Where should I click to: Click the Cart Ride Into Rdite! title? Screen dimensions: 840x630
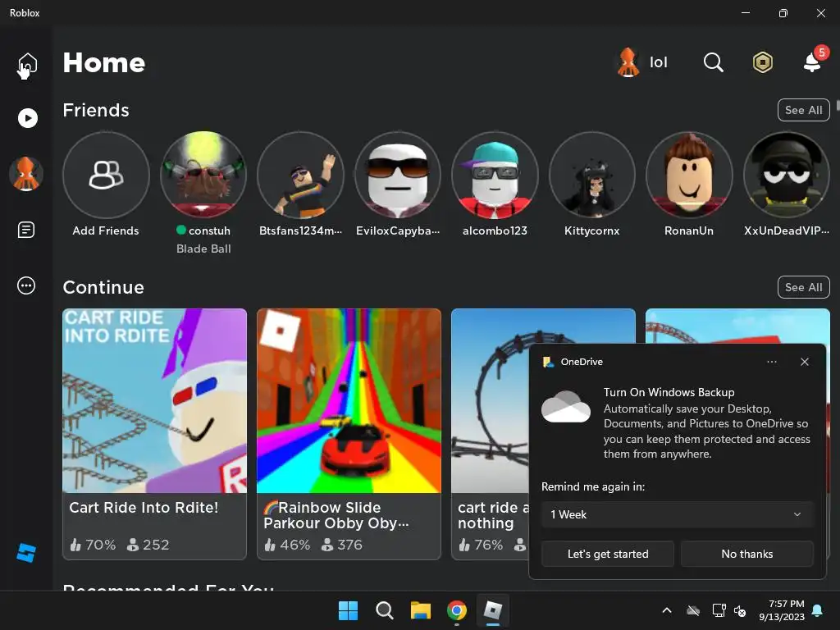click(144, 507)
